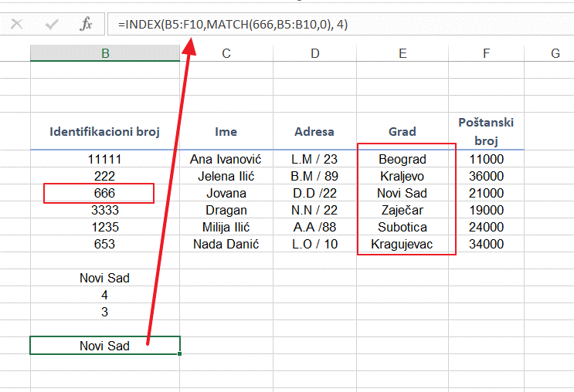
Task: Select the cell containing 666
Action: click(x=105, y=193)
